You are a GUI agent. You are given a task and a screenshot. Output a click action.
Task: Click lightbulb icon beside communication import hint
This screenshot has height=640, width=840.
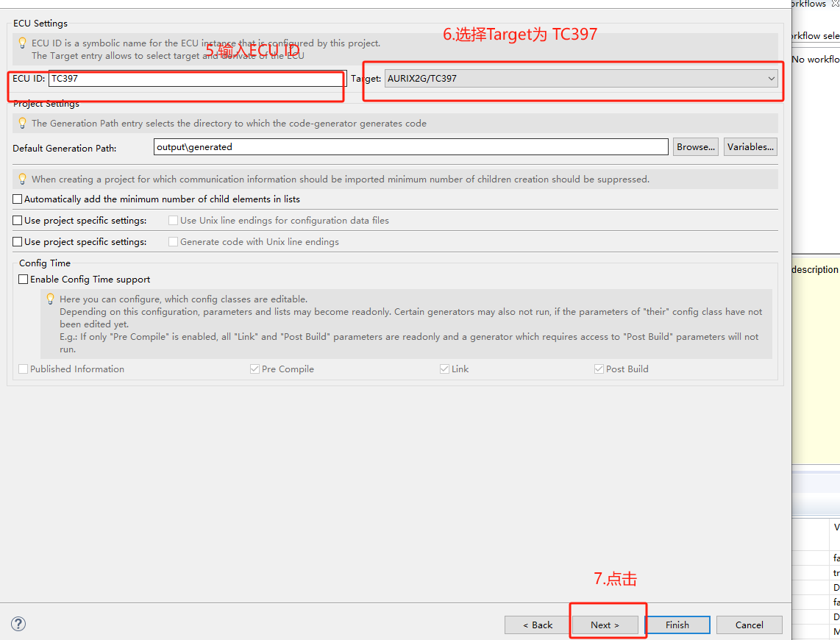(x=22, y=179)
